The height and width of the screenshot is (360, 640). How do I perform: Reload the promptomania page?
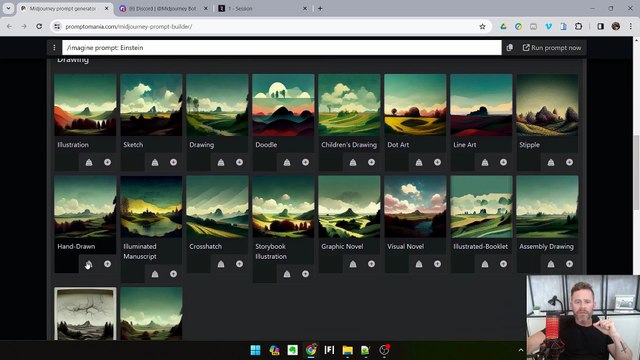pyautogui.click(x=39, y=27)
